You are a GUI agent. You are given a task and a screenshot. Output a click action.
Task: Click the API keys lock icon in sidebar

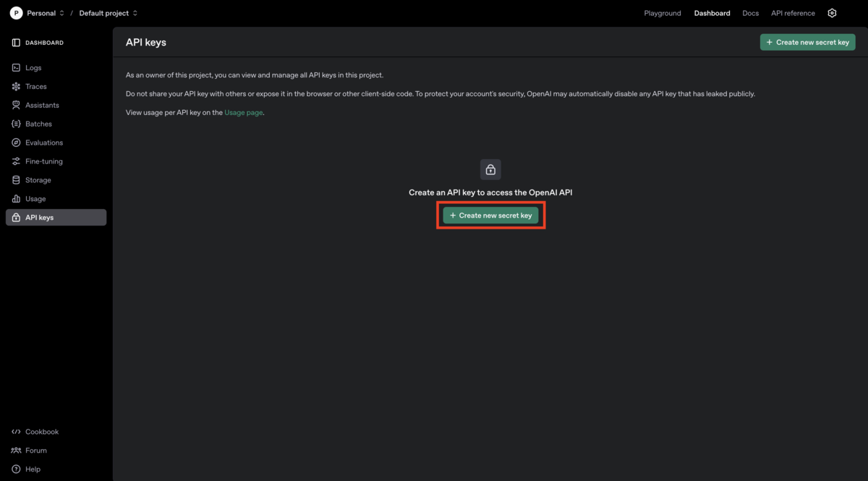pyautogui.click(x=16, y=217)
